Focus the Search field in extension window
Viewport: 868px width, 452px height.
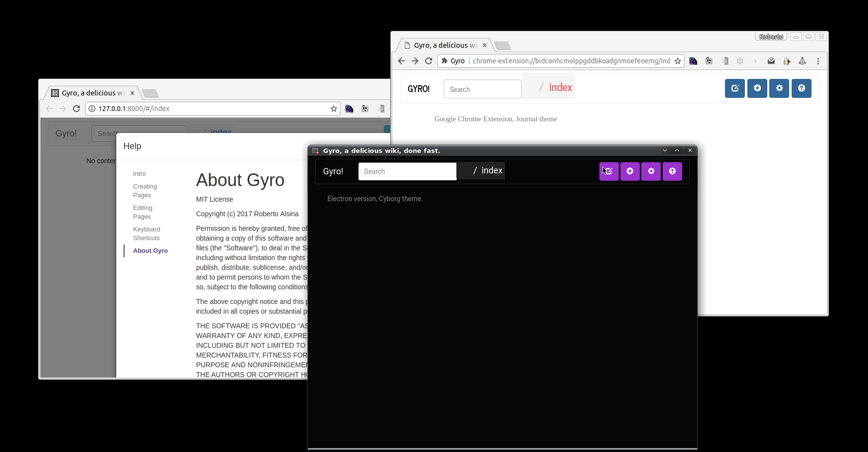[482, 89]
